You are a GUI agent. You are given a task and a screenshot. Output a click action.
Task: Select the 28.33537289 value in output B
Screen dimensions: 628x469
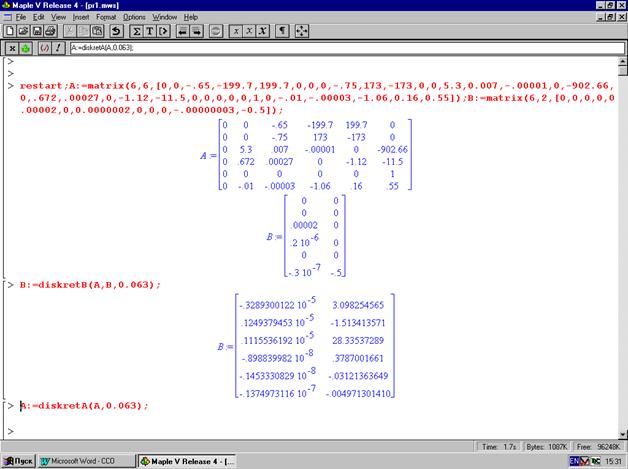point(358,340)
